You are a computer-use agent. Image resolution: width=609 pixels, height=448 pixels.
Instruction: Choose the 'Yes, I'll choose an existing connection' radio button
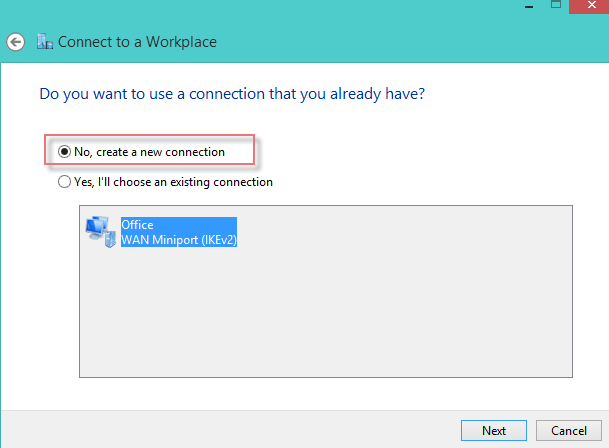coord(64,181)
